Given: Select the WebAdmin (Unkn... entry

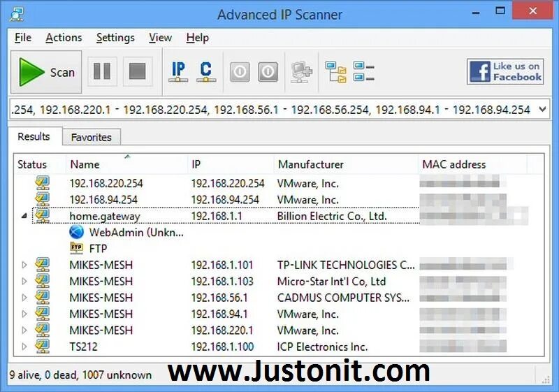Looking at the screenshot, I should click(x=136, y=233).
